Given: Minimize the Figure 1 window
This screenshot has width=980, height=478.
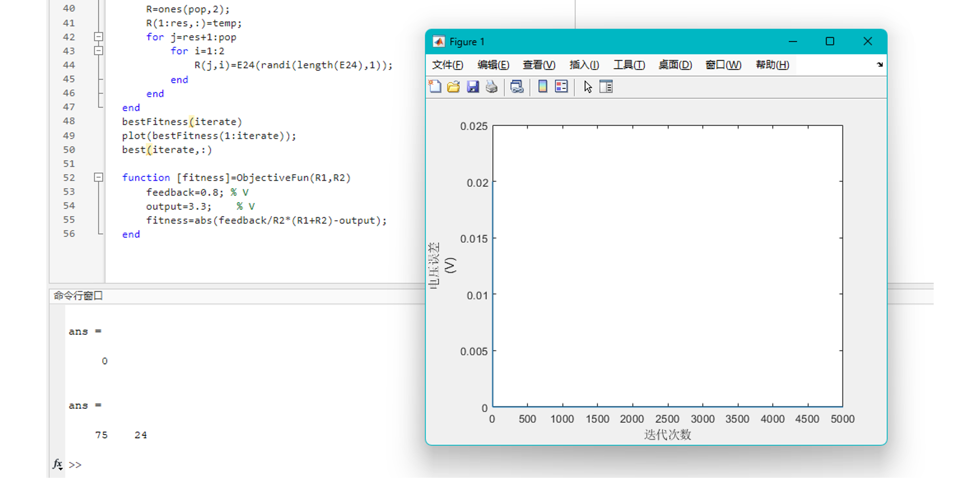Looking at the screenshot, I should point(793,41).
